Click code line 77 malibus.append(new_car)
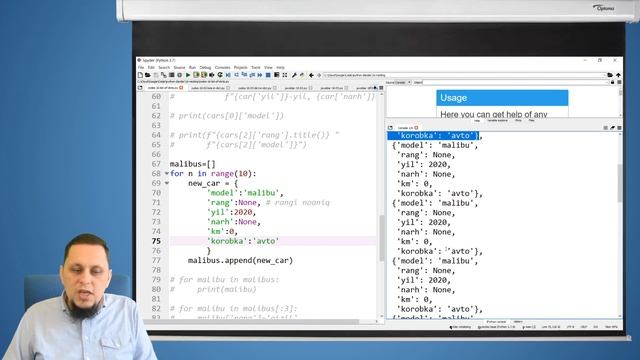This screenshot has width=640, height=360. point(240,260)
